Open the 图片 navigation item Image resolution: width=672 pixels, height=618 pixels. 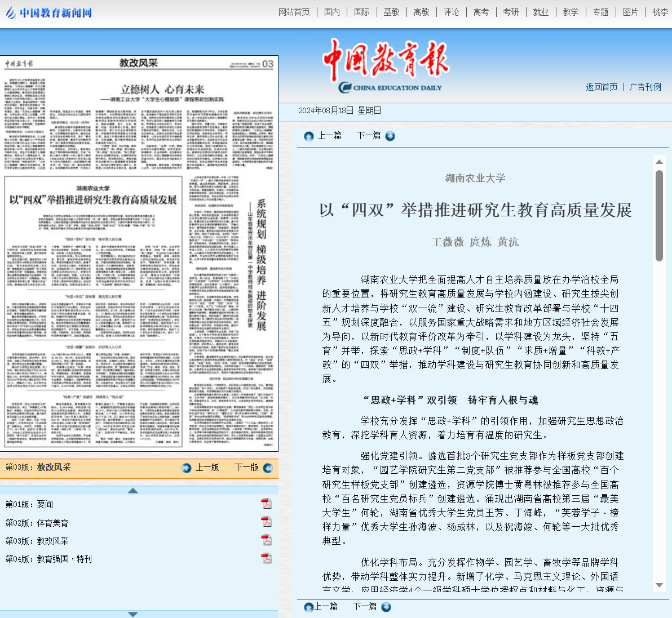[x=630, y=12]
